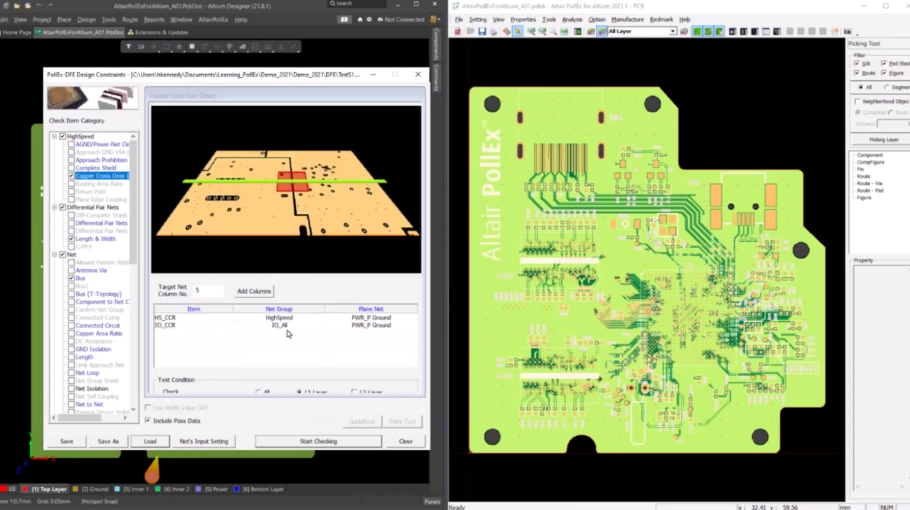Click the Not Connected cloud status

400,19
